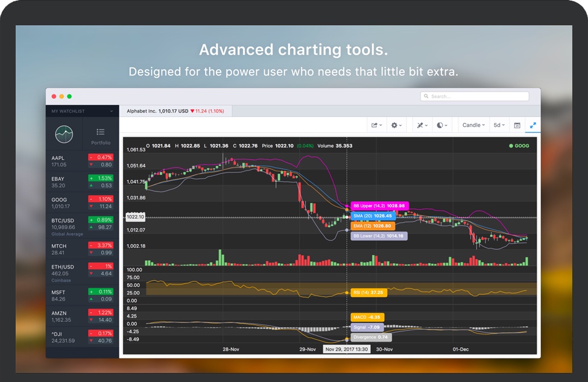The image size is (588, 382).
Task: Open the chart theme contrast menu
Action: pyautogui.click(x=442, y=125)
